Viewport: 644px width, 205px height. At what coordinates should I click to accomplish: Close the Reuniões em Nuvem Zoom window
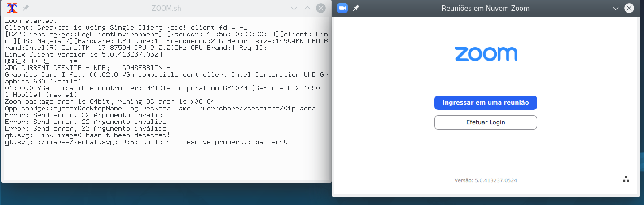629,8
